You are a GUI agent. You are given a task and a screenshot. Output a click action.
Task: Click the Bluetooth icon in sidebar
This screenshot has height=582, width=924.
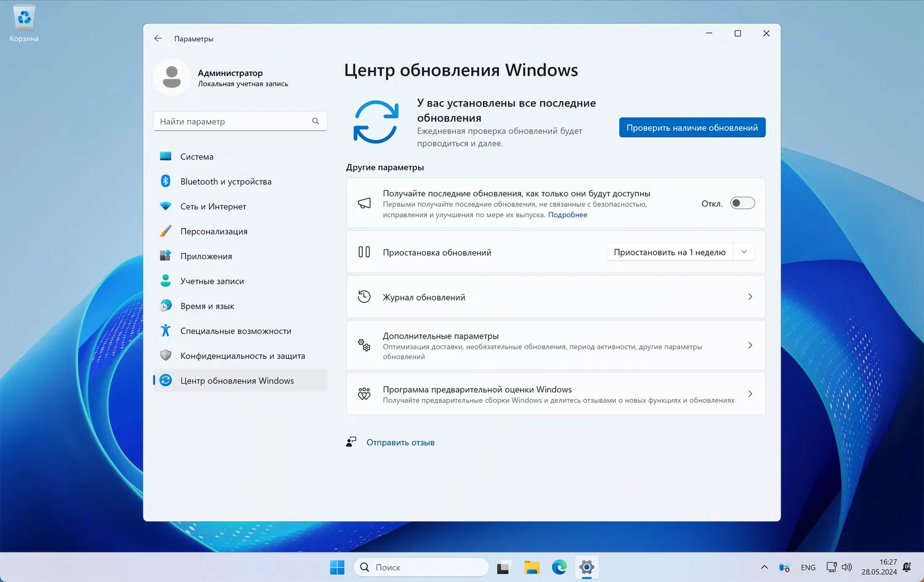(x=166, y=181)
